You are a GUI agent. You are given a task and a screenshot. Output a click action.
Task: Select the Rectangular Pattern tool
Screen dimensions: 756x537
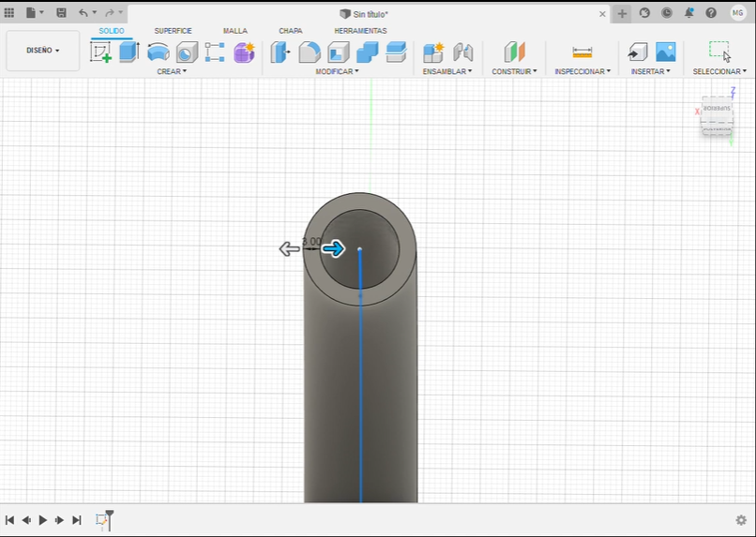click(x=215, y=52)
